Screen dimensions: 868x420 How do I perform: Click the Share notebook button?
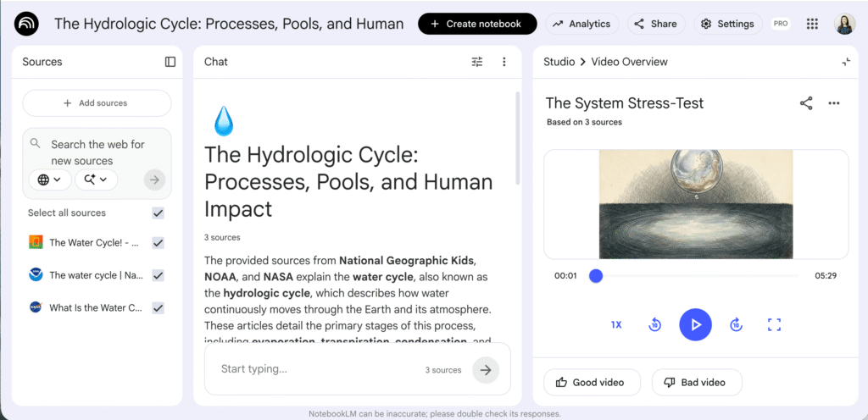click(656, 24)
